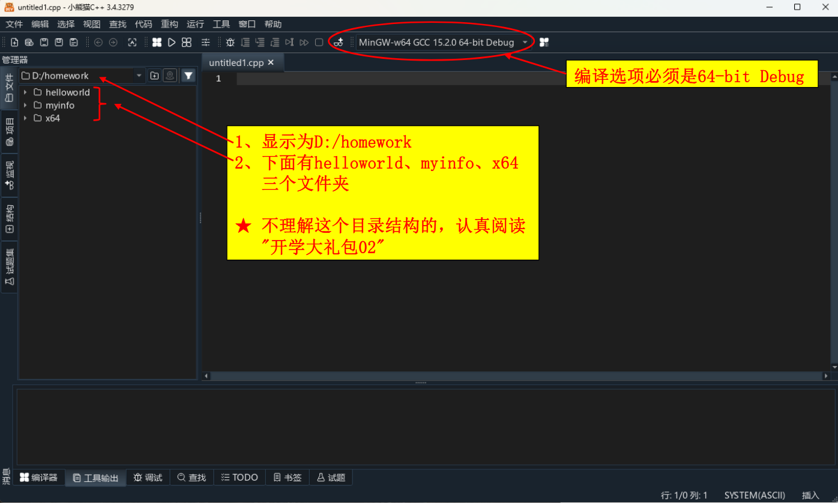Image resolution: width=838 pixels, height=504 pixels.
Task: Run the program with the run icon
Action: 171,42
